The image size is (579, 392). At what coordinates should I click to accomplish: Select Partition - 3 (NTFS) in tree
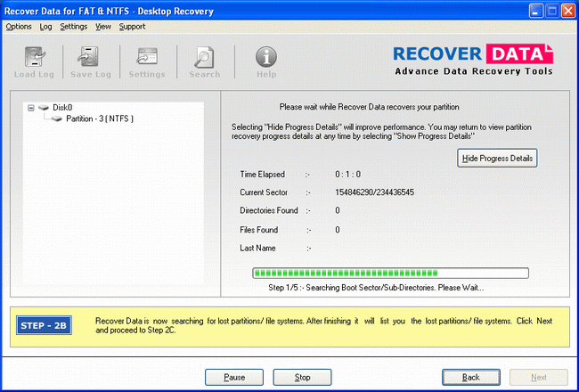coord(100,118)
